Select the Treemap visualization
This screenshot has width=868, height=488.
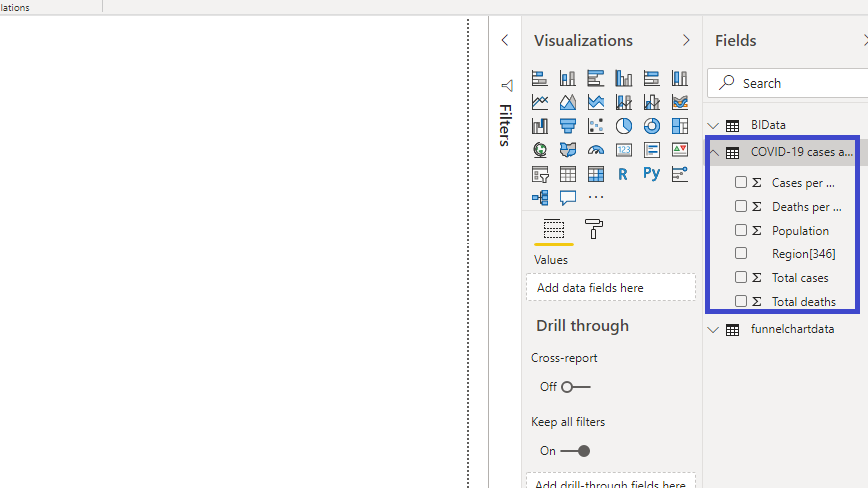[x=680, y=126]
